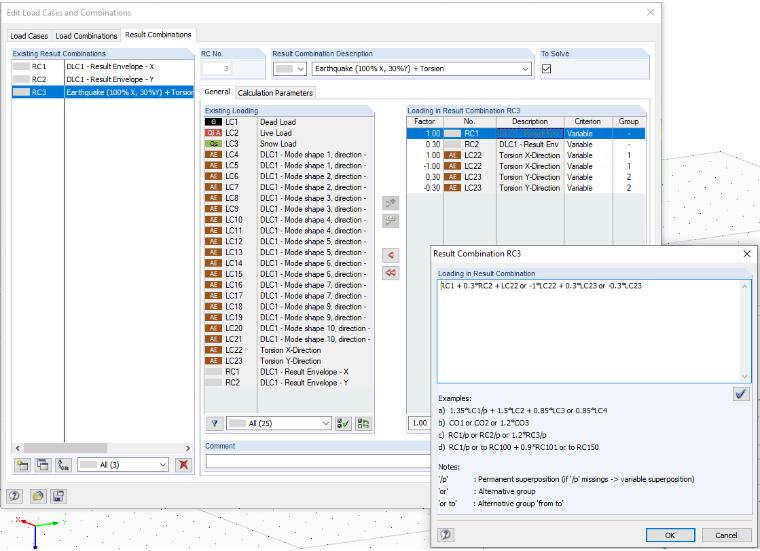Select RC1 in Existing Result Combinations list
760x551 pixels.
point(103,66)
